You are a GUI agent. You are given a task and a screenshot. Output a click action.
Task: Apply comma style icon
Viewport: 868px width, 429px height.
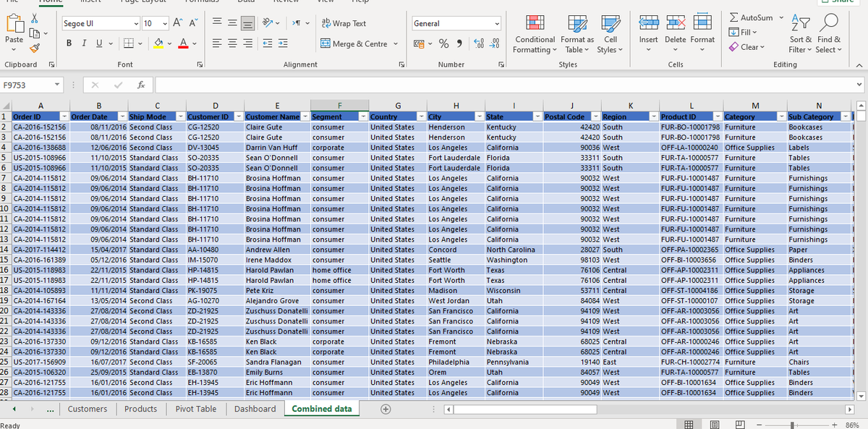pos(460,44)
